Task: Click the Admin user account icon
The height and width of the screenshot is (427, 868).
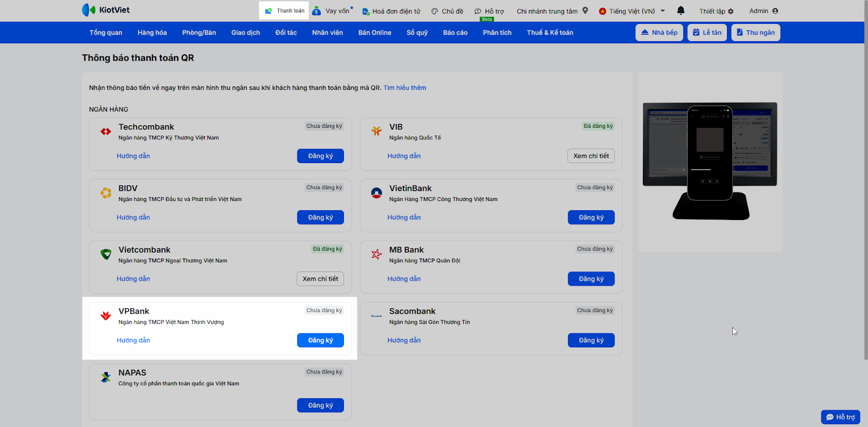Action: (775, 11)
